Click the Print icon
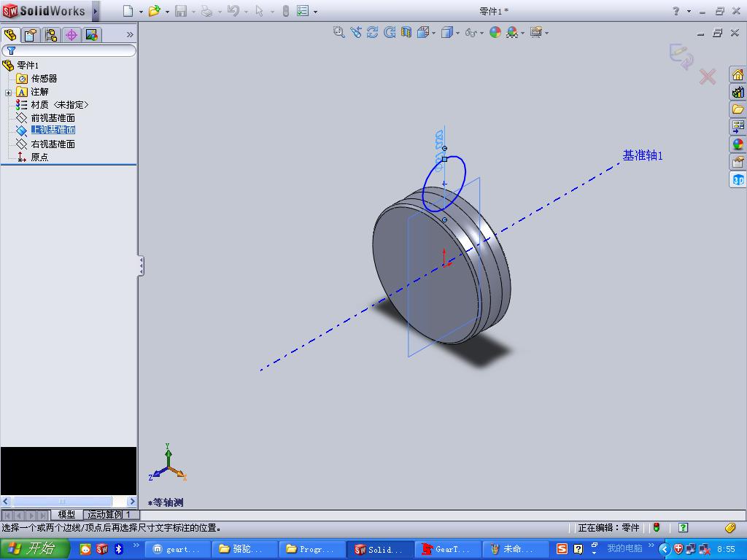 (206, 11)
